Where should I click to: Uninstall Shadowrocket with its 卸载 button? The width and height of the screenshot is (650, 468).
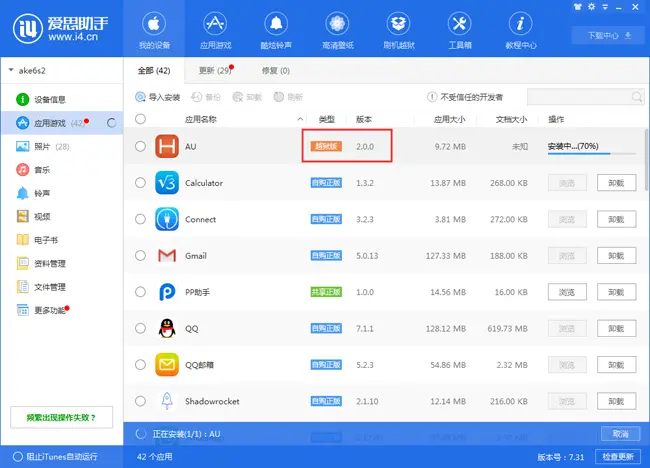coord(616,401)
